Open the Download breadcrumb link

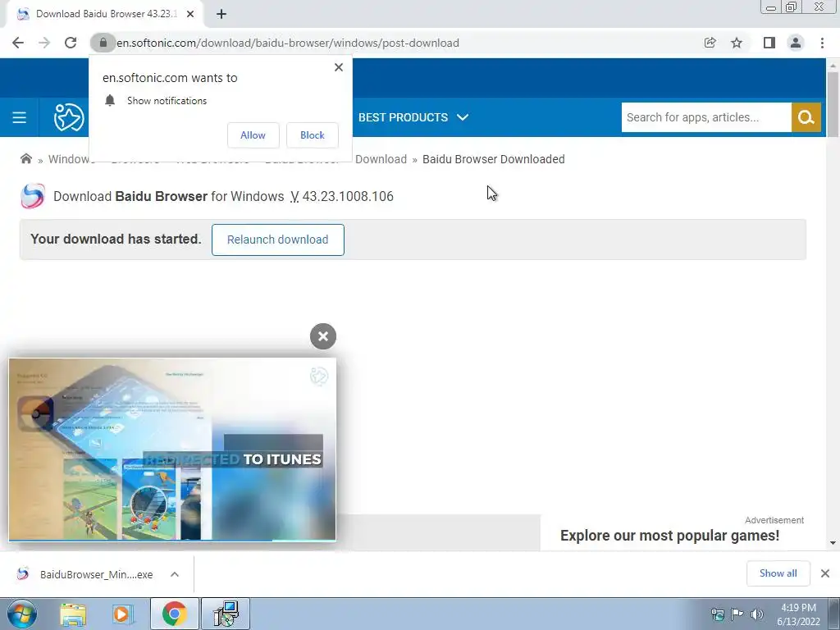381,159
